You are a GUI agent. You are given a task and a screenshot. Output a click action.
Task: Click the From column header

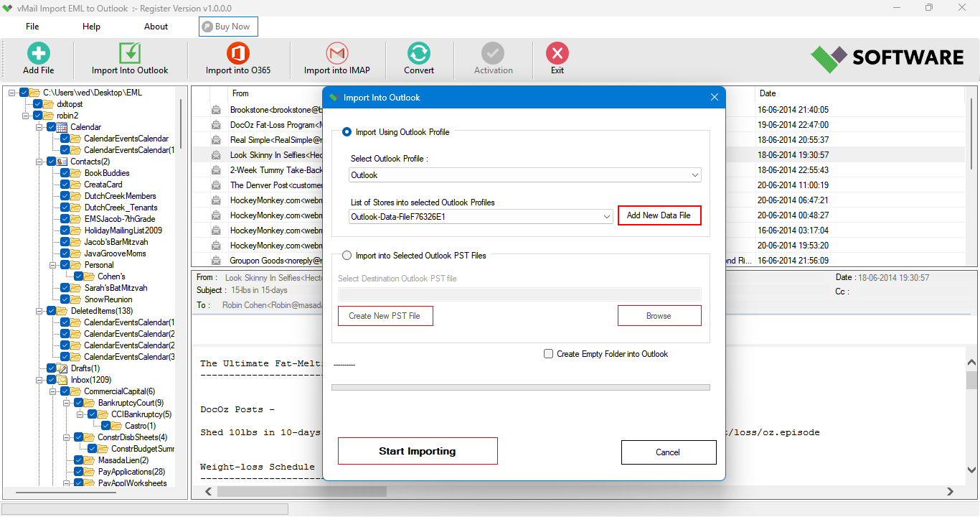coord(240,93)
